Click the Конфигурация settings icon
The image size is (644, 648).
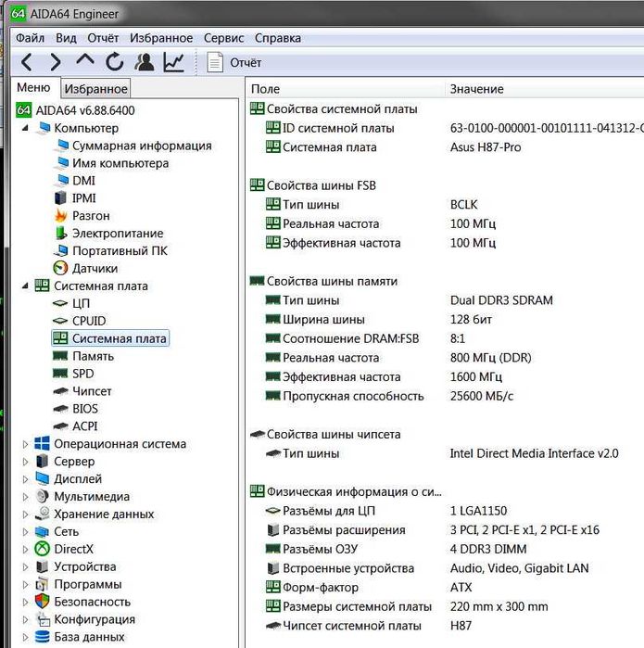[x=43, y=618]
